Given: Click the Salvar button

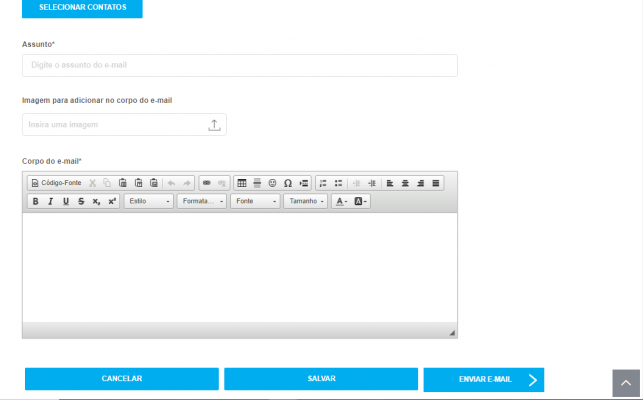Looking at the screenshot, I should click(x=321, y=379).
